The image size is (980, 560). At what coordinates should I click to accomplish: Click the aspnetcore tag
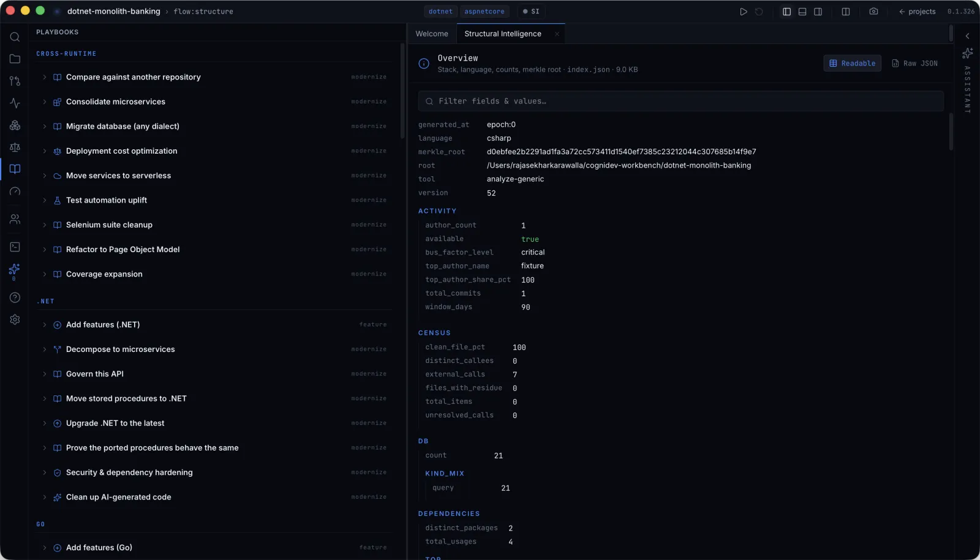click(484, 12)
